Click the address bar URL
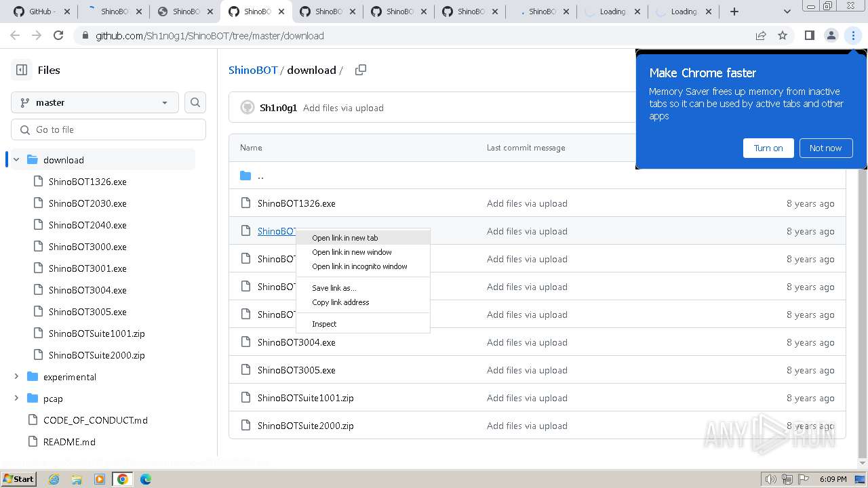The width and height of the screenshot is (868, 488). [x=210, y=36]
